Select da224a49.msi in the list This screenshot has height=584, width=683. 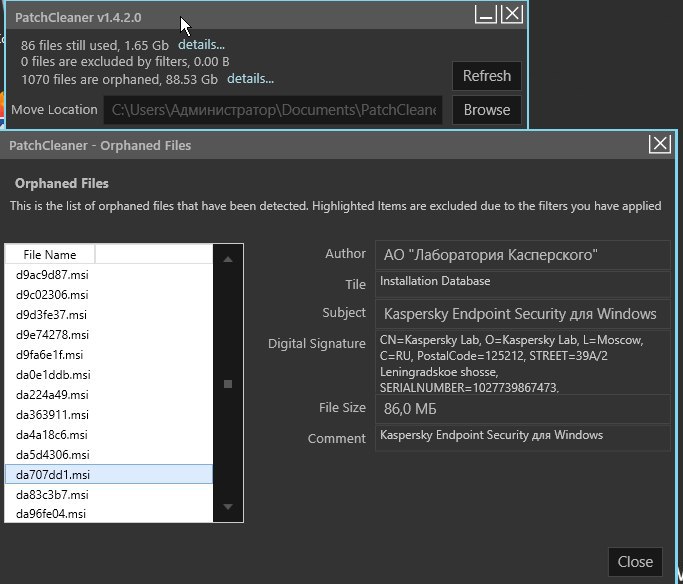point(108,395)
